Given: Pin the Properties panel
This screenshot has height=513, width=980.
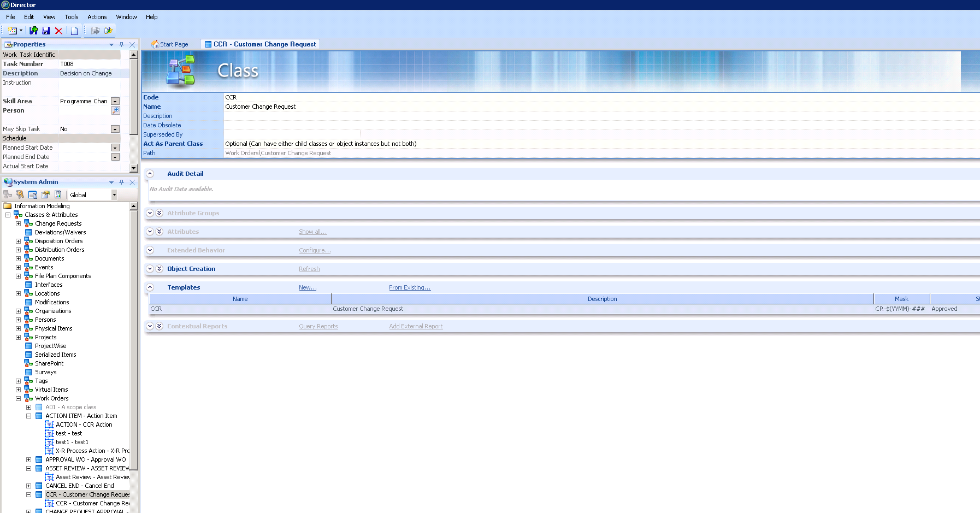Looking at the screenshot, I should [121, 44].
